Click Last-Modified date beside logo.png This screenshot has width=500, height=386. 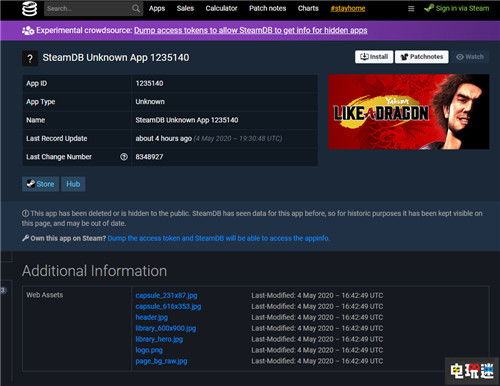click(317, 350)
